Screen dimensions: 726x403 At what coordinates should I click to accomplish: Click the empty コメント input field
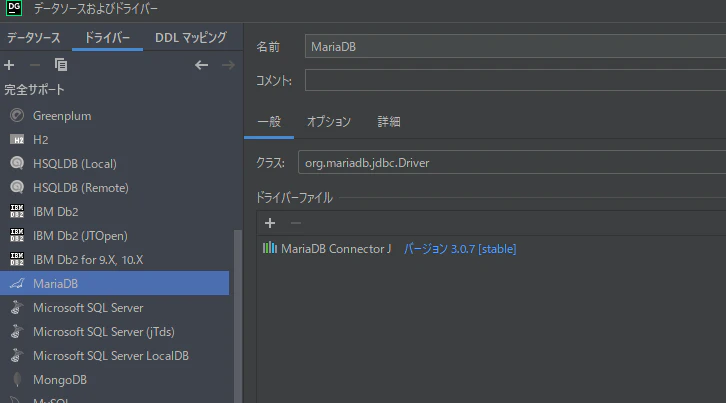click(x=515, y=80)
